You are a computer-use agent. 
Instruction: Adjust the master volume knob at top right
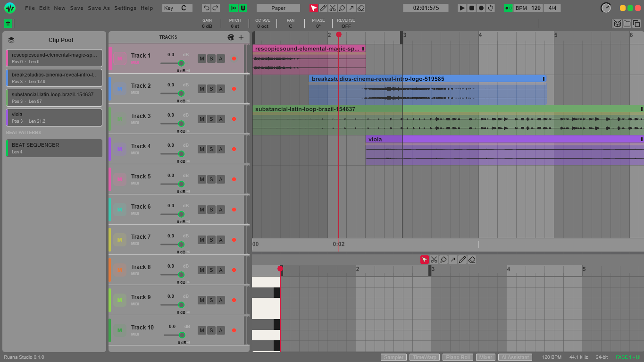click(606, 8)
